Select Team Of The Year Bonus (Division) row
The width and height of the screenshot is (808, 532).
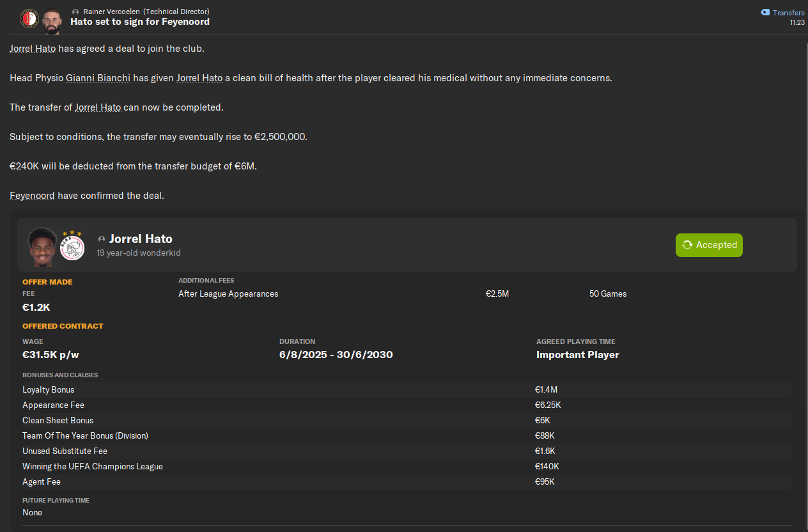(x=407, y=436)
